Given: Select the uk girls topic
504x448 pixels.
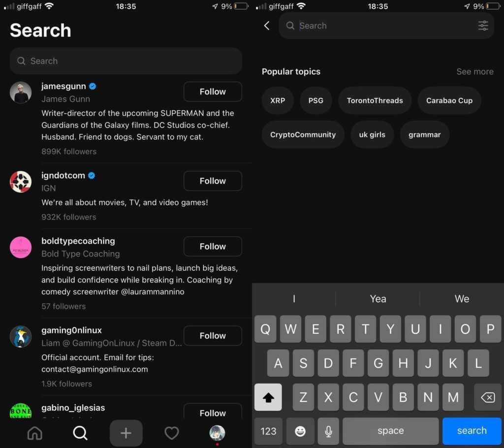Looking at the screenshot, I should pos(372,134).
